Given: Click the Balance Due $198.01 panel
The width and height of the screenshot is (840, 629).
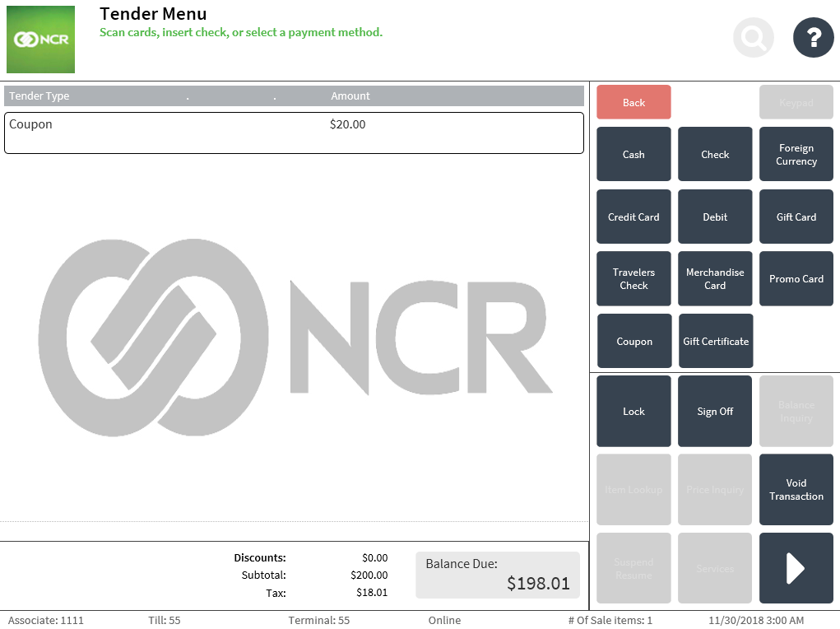Looking at the screenshot, I should pyautogui.click(x=498, y=575).
